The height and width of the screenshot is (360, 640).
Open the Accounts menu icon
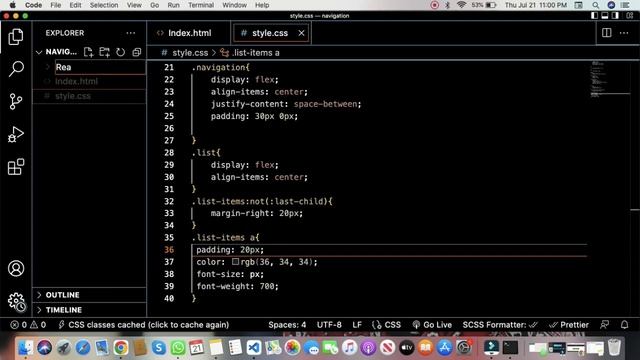(x=16, y=269)
